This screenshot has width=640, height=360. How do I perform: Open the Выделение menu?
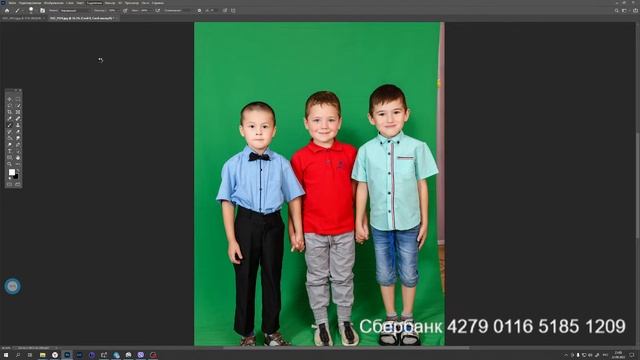click(94, 3)
